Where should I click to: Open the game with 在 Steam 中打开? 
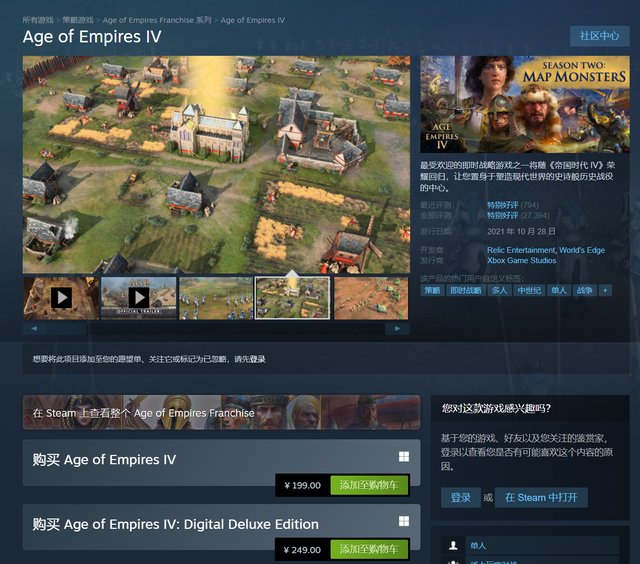point(541,497)
